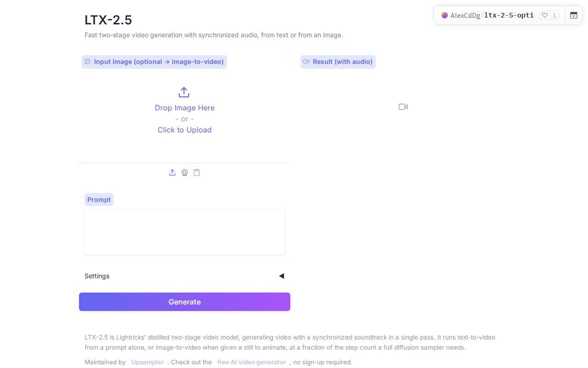Expand the Settings accordion arrow

[x=282, y=276]
